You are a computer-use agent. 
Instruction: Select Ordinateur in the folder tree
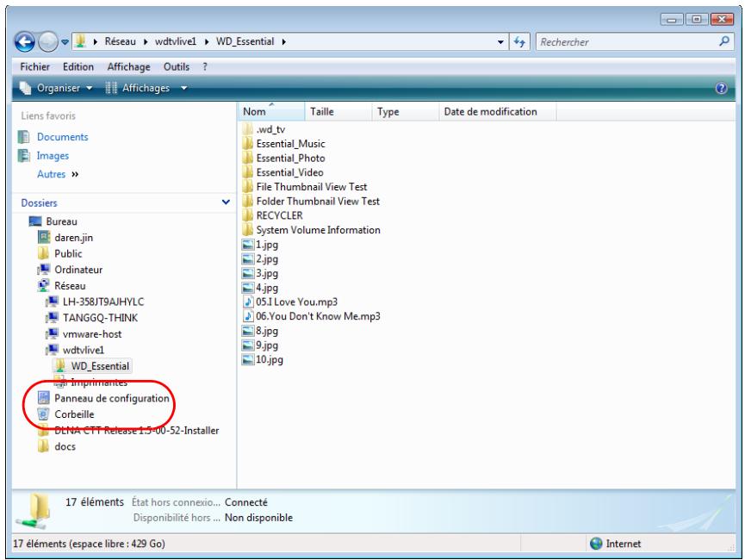point(78,270)
